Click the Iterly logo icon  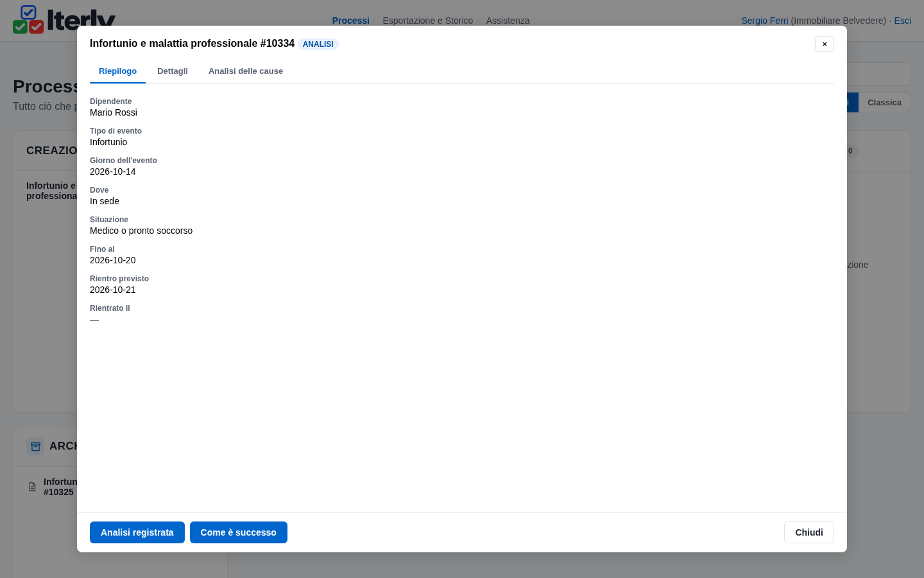tap(28, 19)
